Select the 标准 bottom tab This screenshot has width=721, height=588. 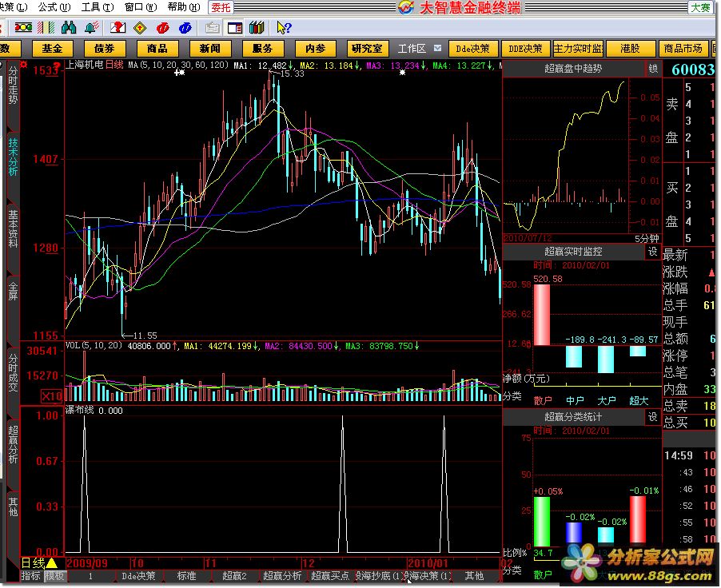187,575
